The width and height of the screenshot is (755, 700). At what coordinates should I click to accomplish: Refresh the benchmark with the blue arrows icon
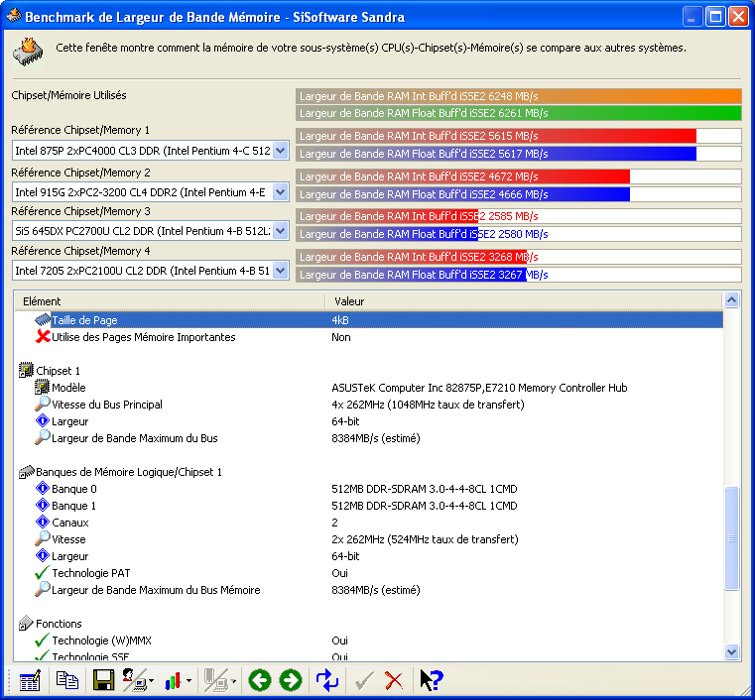click(327, 681)
